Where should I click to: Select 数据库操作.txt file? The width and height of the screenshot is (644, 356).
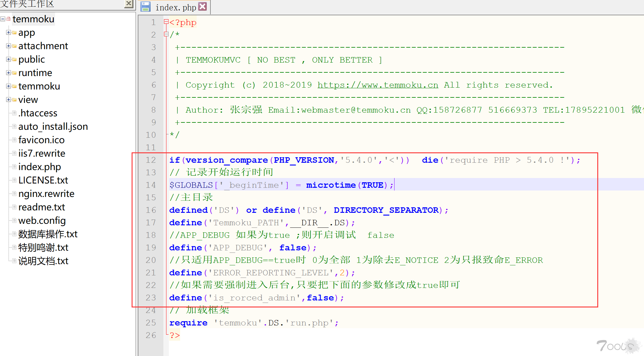[x=48, y=234]
